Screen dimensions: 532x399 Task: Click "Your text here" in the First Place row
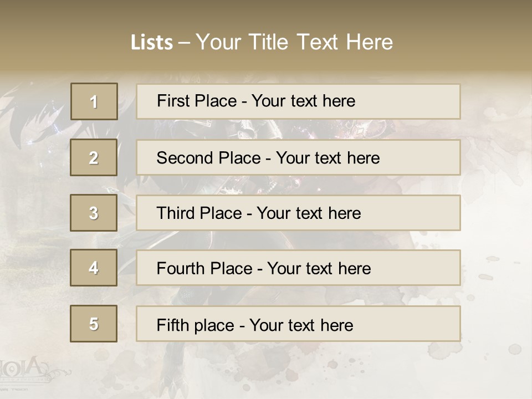(303, 101)
